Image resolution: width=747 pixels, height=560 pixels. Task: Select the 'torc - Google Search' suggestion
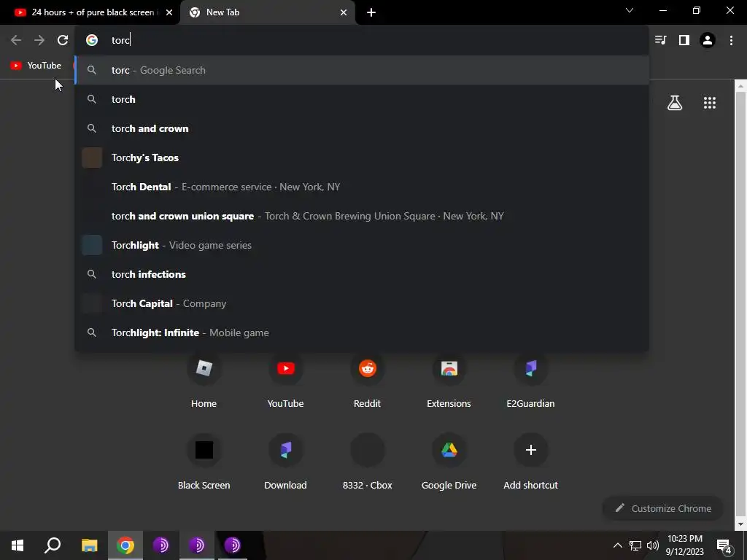point(362,70)
